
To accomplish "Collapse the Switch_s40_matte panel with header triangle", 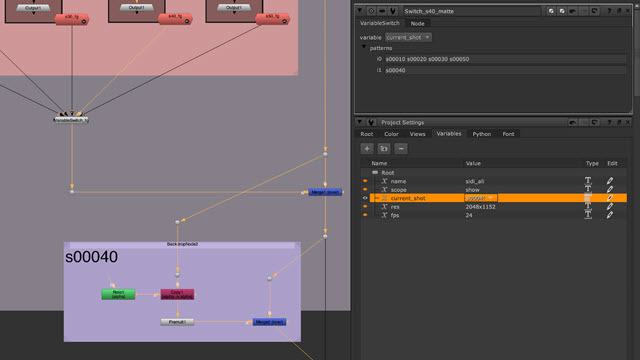I will [360, 11].
